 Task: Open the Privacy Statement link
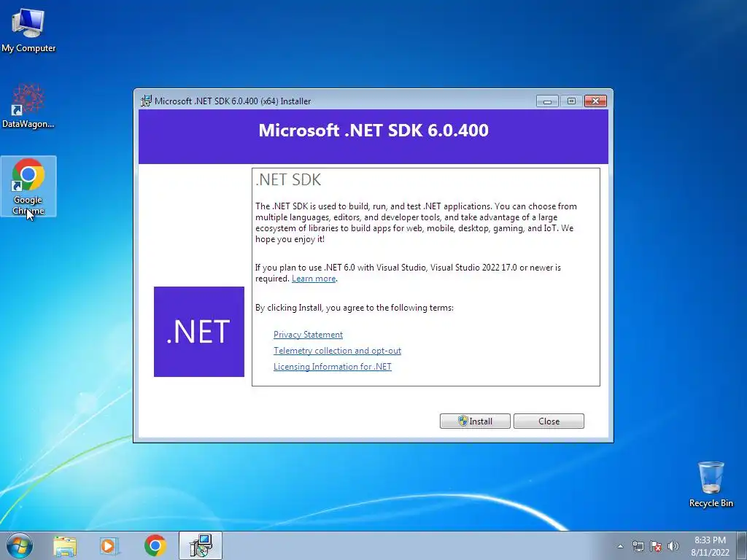tap(309, 335)
